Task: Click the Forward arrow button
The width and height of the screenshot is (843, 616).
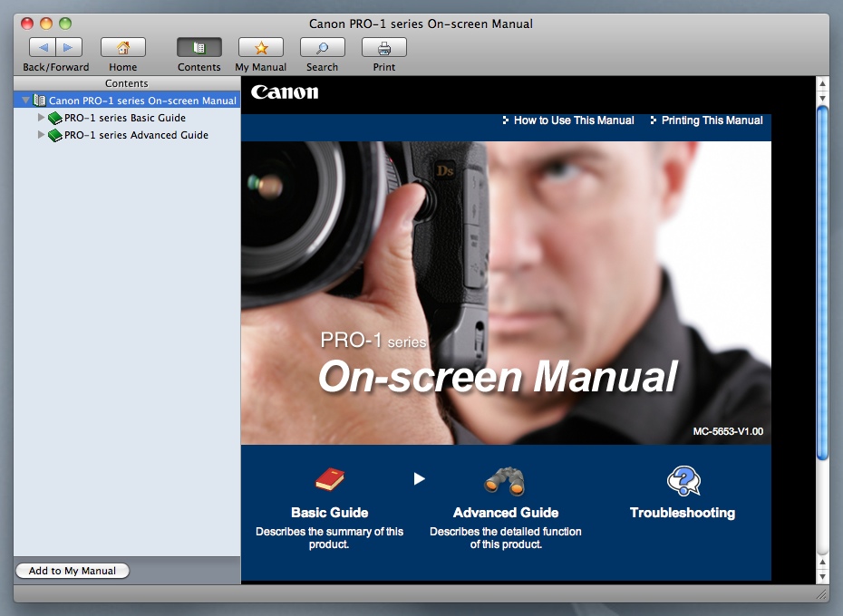Action: [68, 47]
